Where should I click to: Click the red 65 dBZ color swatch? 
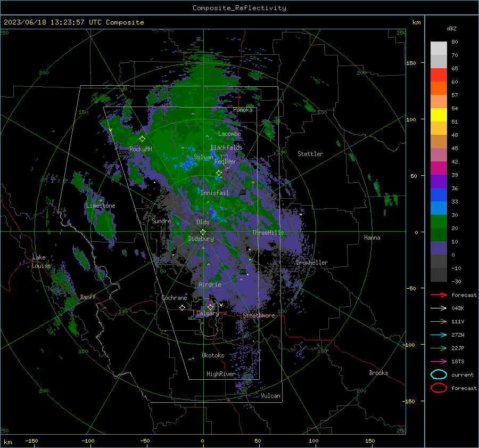coord(439,75)
